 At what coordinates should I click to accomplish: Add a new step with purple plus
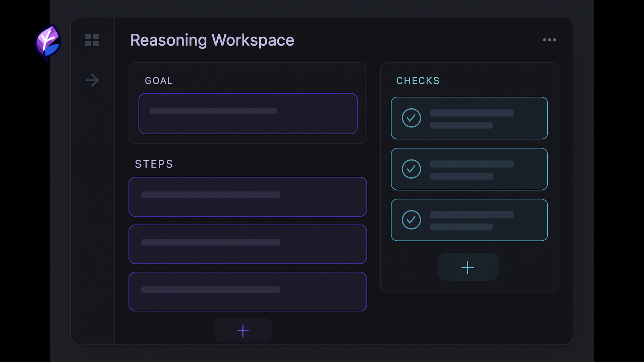point(243,330)
